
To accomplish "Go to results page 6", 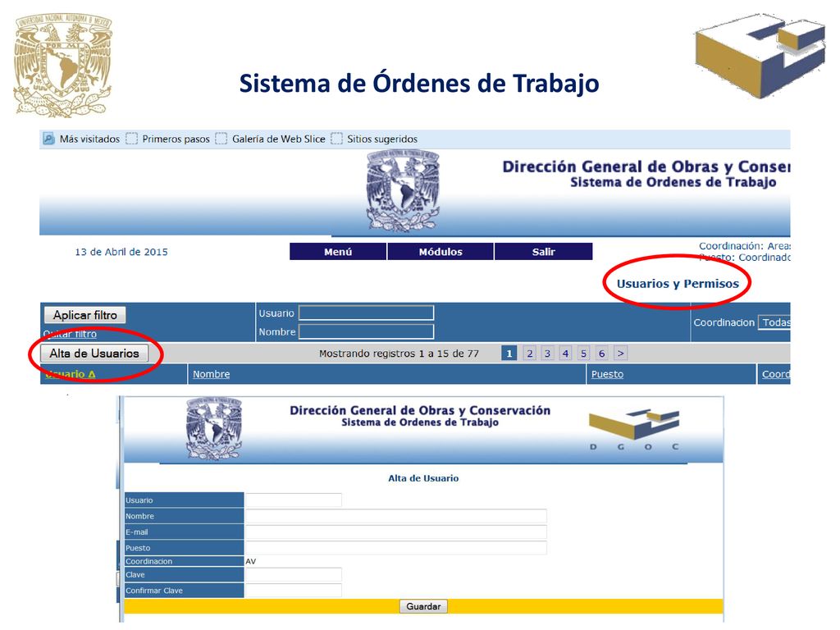I will point(601,354).
